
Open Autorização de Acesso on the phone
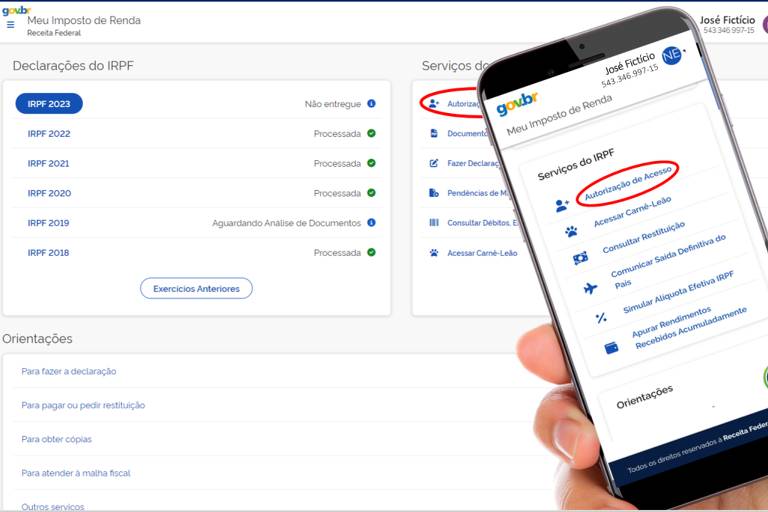[x=628, y=183]
